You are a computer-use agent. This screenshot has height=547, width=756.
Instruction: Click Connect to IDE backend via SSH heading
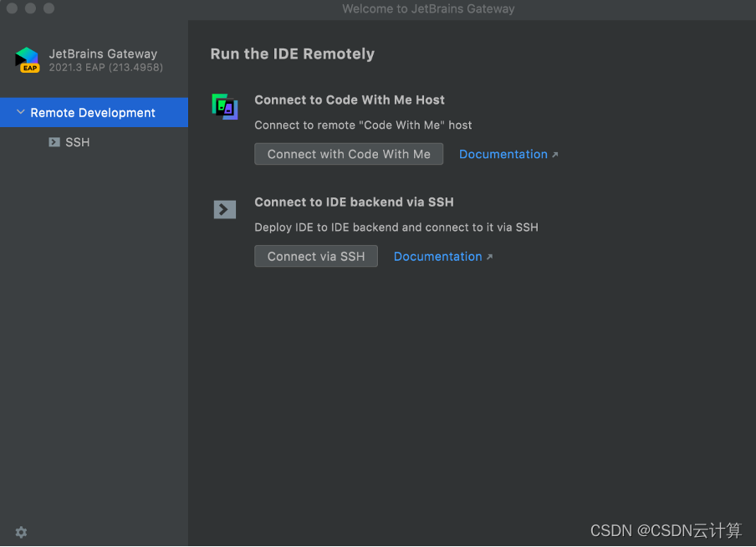[x=354, y=202]
